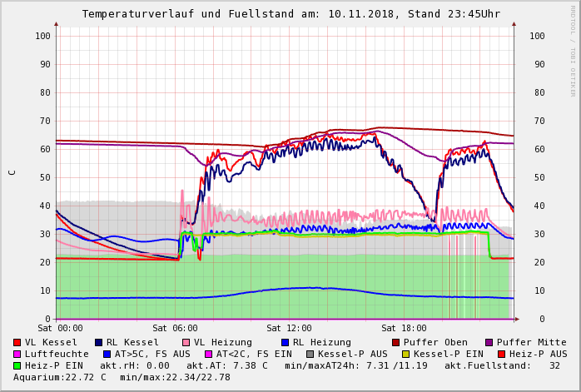
Task: Click the 'AT>5C, FS AUS' legend swatch
Action: pyautogui.click(x=105, y=354)
